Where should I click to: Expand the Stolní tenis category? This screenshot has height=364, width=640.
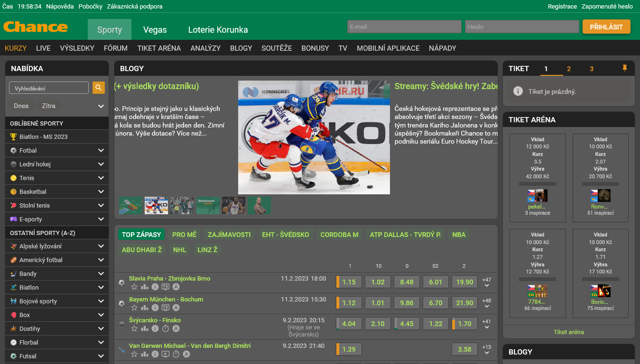[x=101, y=205]
